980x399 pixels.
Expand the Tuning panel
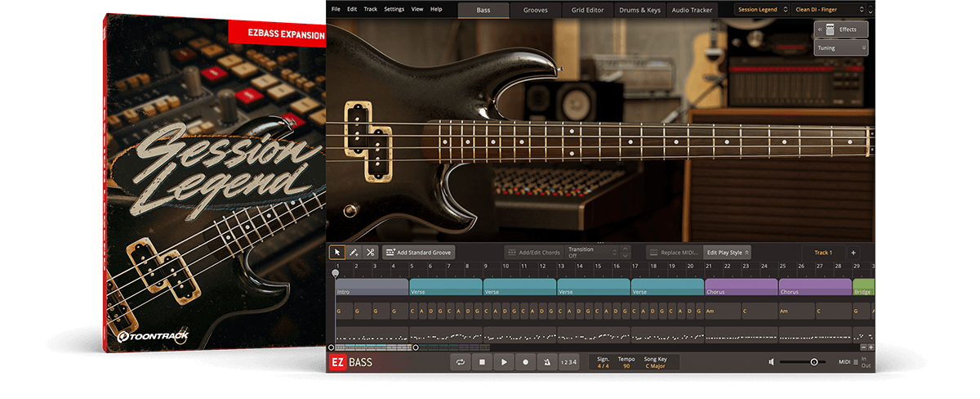pos(841,48)
